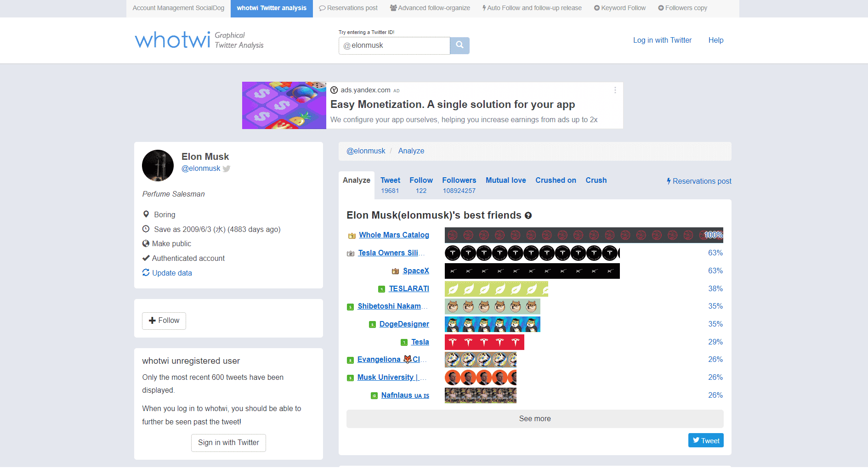Viewport: 868px width, 468px height.
Task: Open the ad options three-dot menu
Action: point(615,90)
